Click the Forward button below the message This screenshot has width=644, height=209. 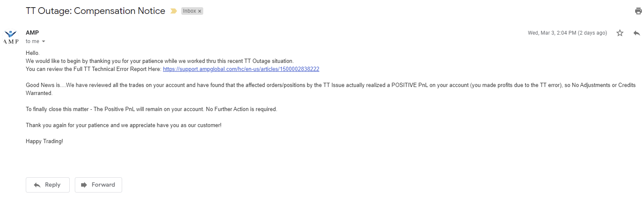(98, 185)
